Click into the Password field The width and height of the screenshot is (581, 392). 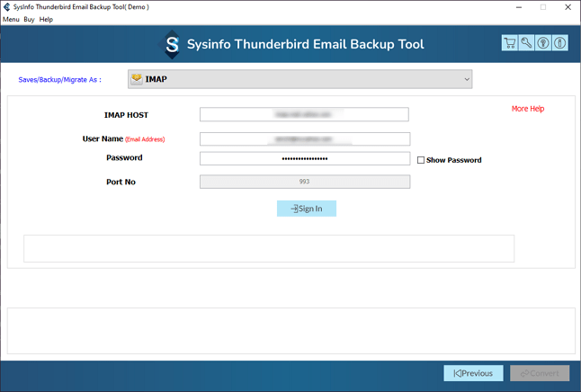pyautogui.click(x=304, y=158)
